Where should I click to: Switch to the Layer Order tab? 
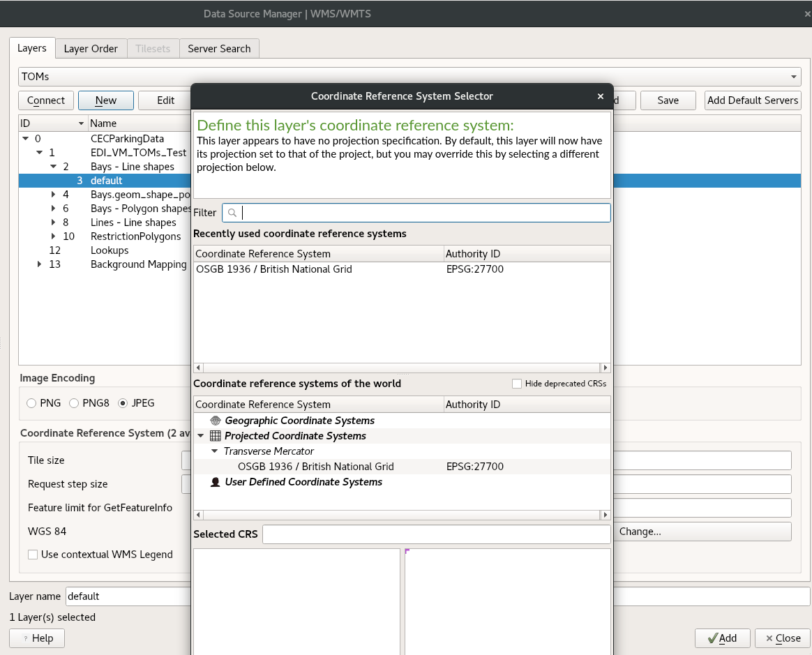(x=91, y=48)
